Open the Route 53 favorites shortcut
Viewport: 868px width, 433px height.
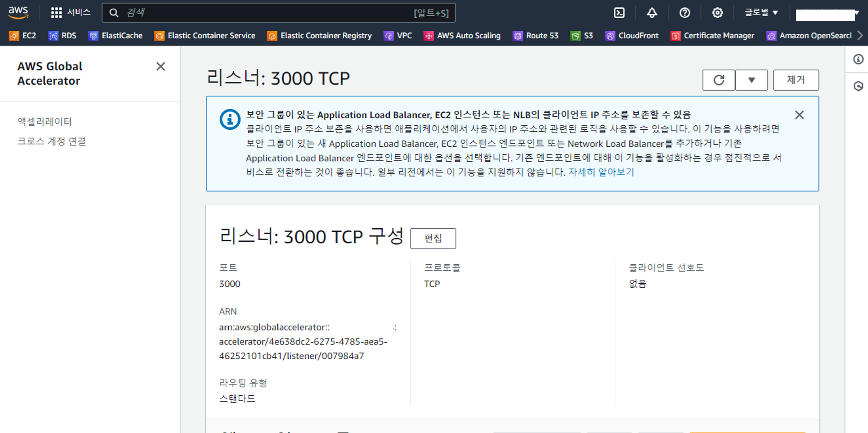click(x=536, y=36)
